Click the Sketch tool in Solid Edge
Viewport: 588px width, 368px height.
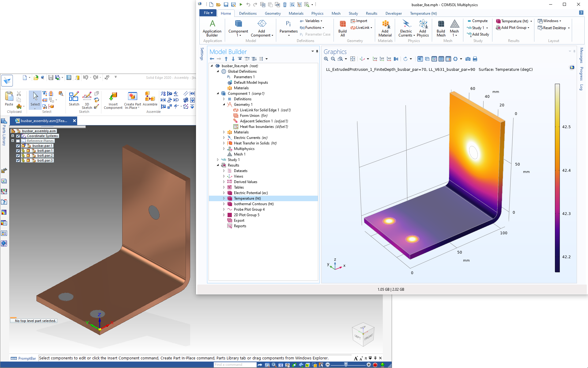74,99
